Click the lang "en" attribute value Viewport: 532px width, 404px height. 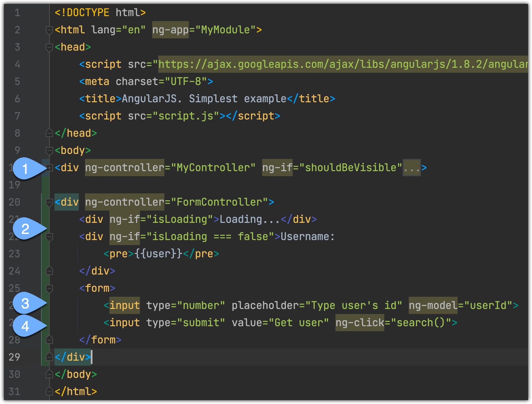[x=134, y=30]
